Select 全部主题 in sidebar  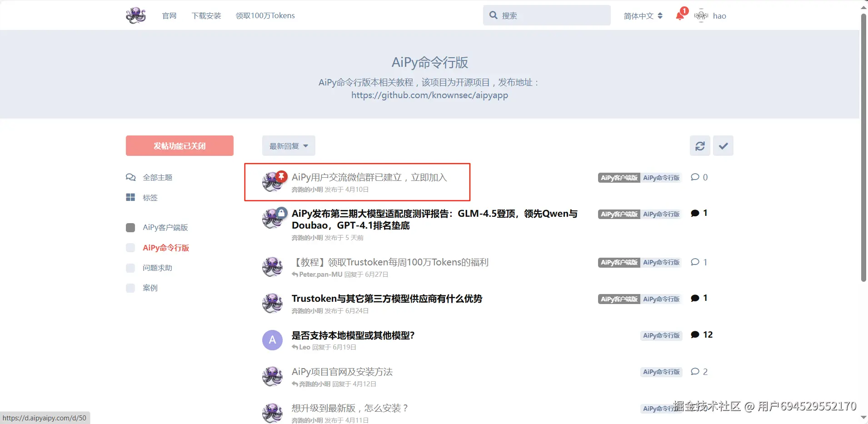pos(157,177)
